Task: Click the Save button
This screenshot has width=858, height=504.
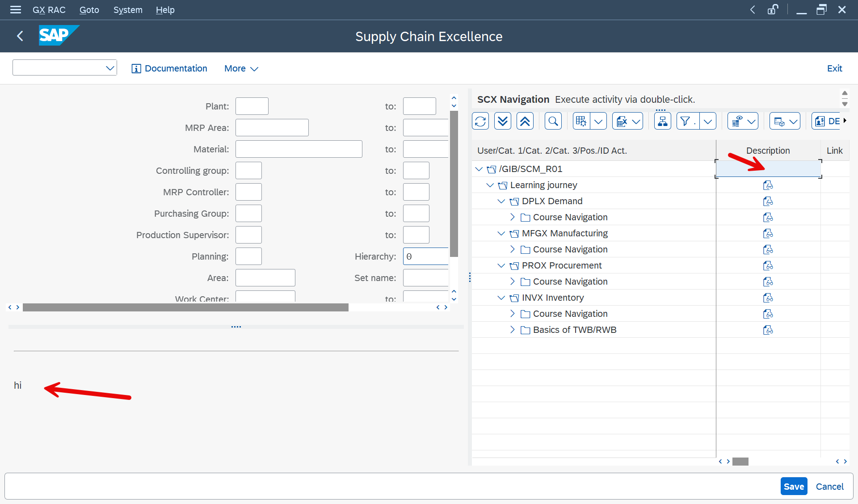Action: [794, 487]
